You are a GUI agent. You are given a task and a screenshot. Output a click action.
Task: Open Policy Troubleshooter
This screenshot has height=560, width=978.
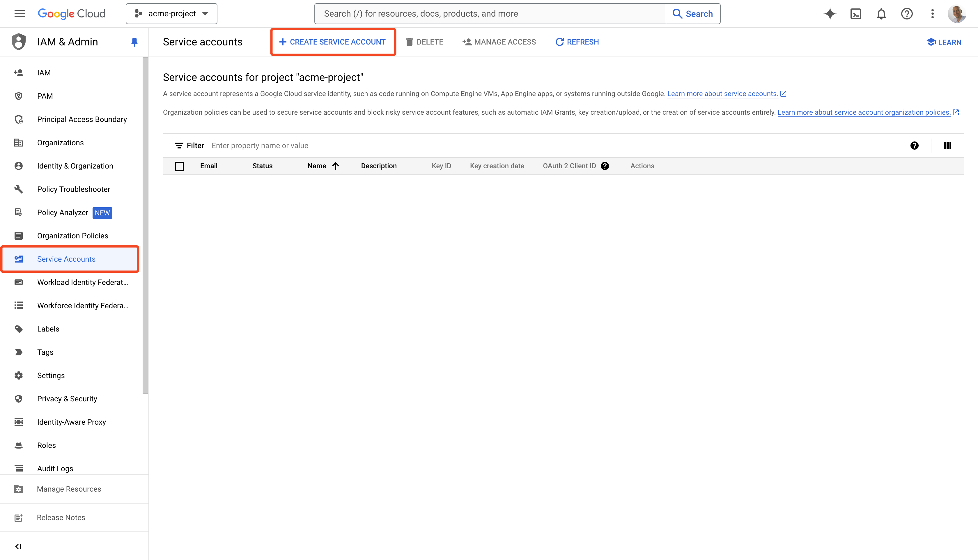coord(71,189)
